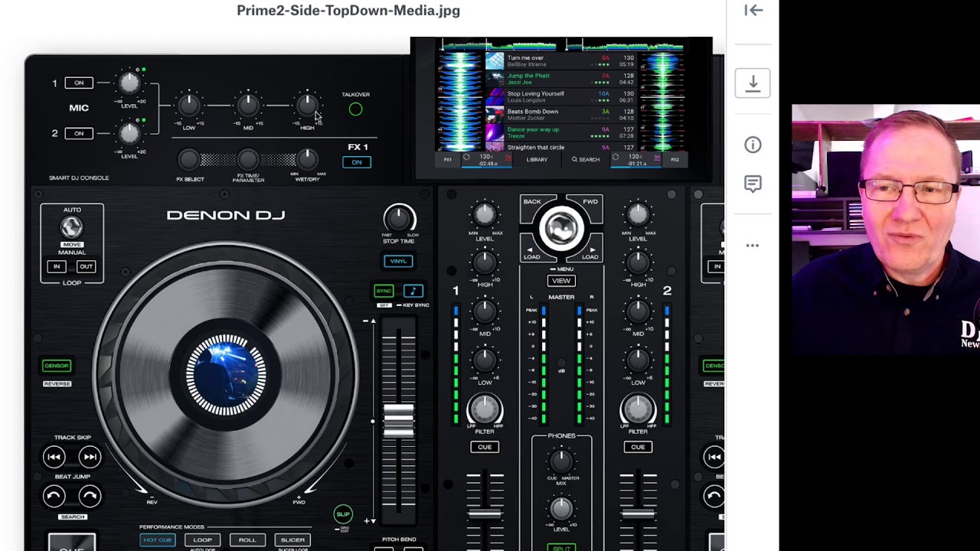The height and width of the screenshot is (551, 980).
Task: Click the Phones Cue/Master Mix knob
Action: coord(561,461)
